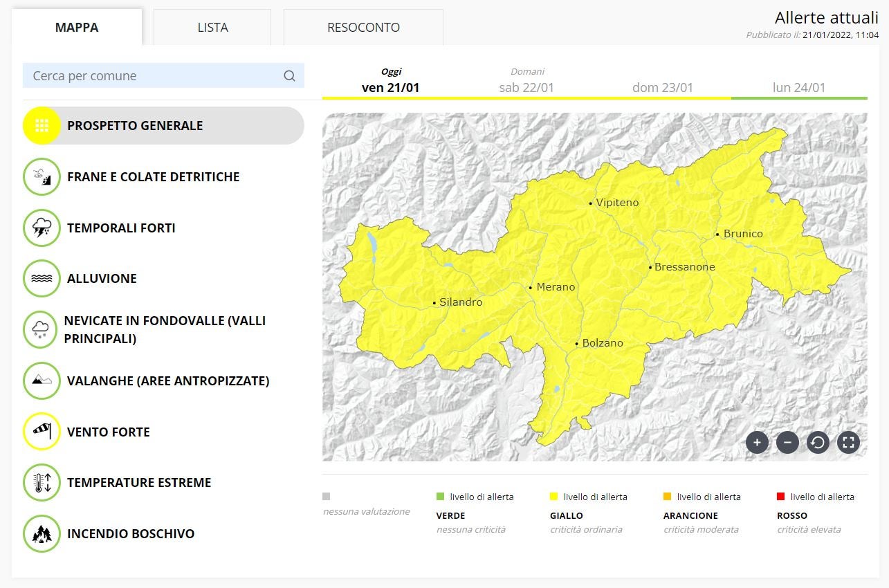The image size is (889, 588).
Task: Select the Frane e colate detritiche icon
Action: (42, 177)
